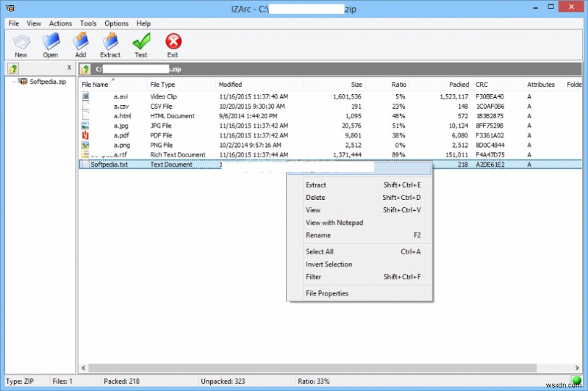Click the horizontal scrollbar left arrow
Viewport: 588px width, 391px height.
click(x=83, y=367)
